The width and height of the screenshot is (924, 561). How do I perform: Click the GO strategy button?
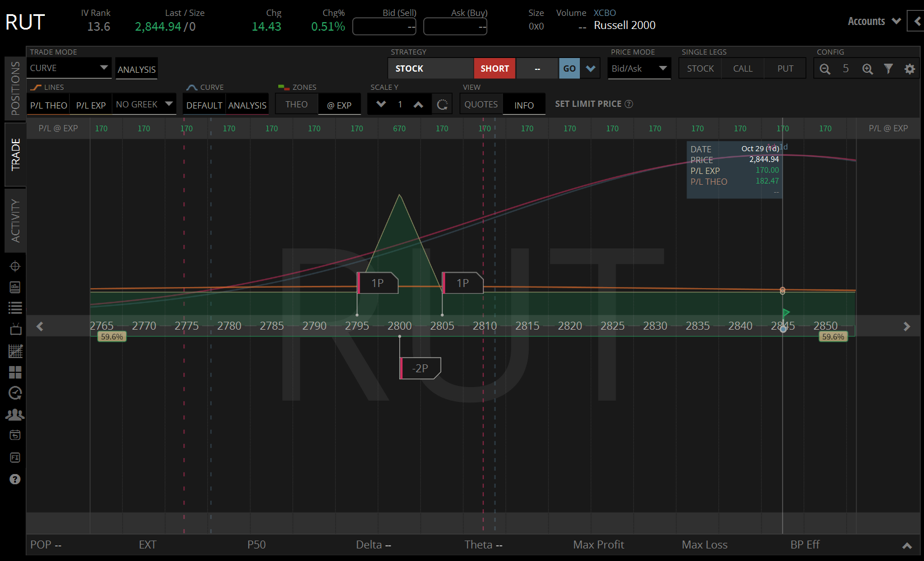coord(570,69)
